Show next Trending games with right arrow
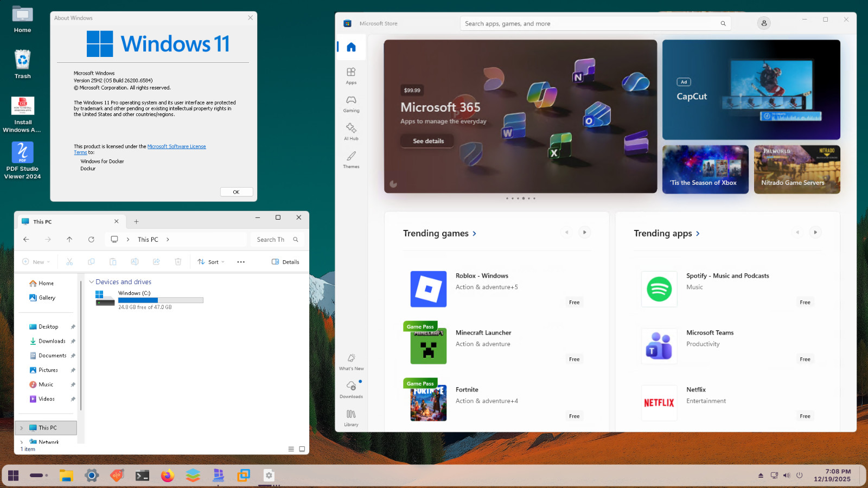The image size is (868, 488). pos(584,232)
